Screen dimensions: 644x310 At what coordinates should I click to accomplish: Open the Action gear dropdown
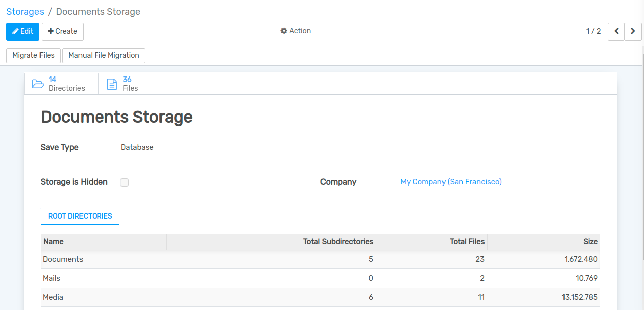point(296,31)
